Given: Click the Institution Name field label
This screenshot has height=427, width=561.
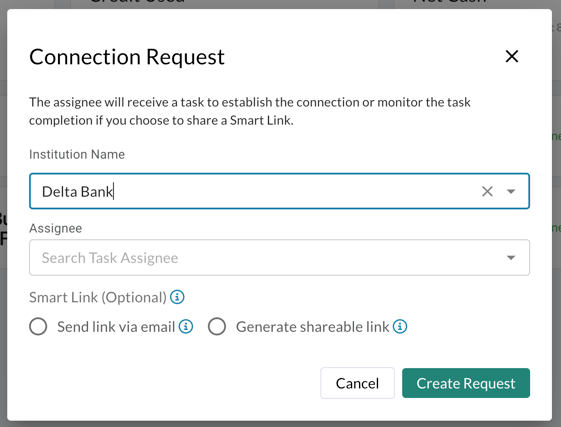Looking at the screenshot, I should 77,154.
